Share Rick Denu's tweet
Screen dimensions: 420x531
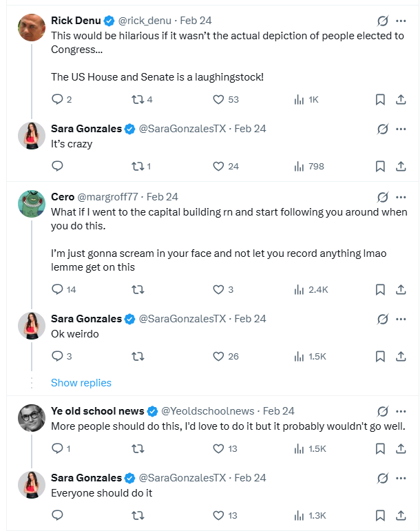pos(401,100)
